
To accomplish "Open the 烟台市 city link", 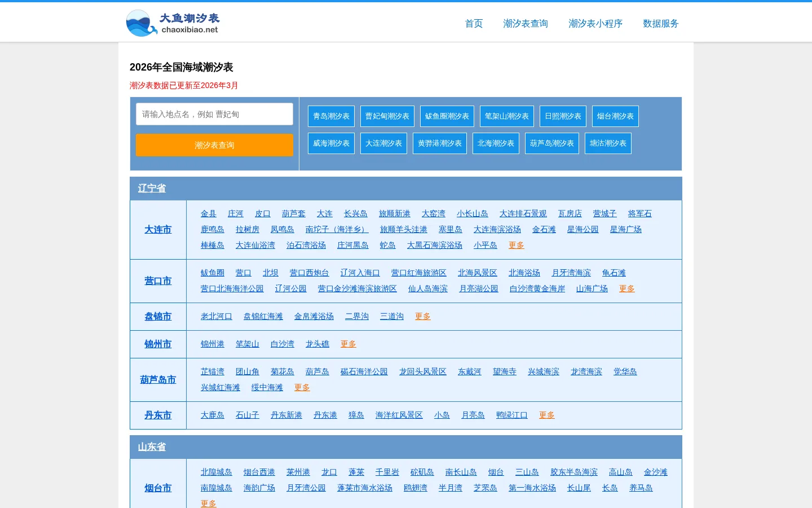I will point(158,488).
